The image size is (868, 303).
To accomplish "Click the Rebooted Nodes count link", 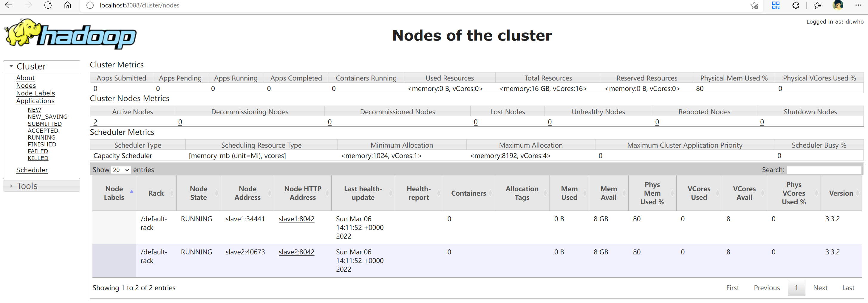I will click(x=657, y=122).
